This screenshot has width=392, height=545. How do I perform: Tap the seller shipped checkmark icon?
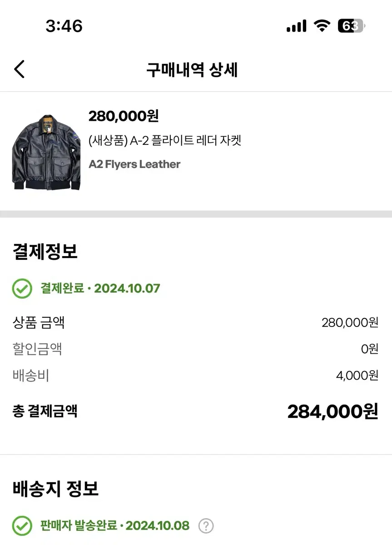(x=22, y=526)
